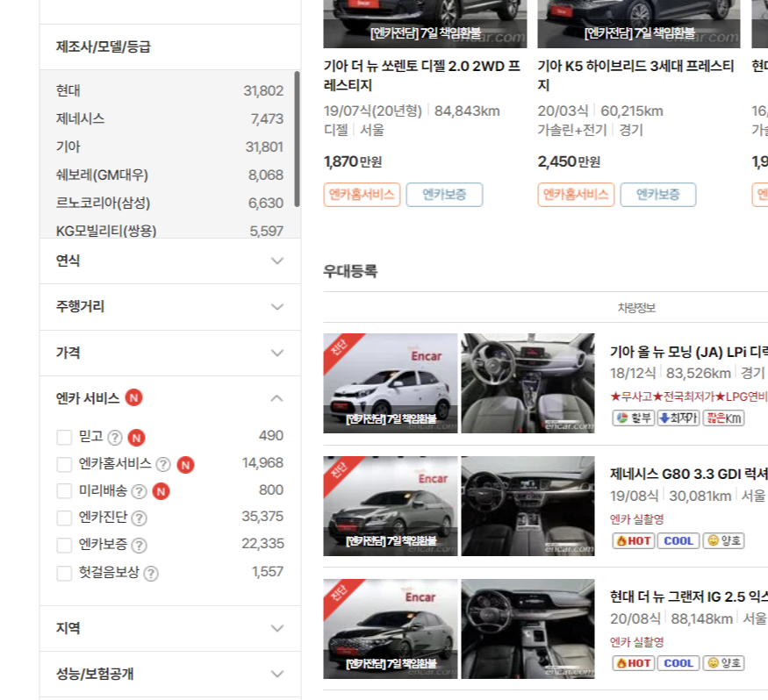Click 엔카보증 badge under 쏘렌토
The image size is (768, 700).
[x=444, y=195]
